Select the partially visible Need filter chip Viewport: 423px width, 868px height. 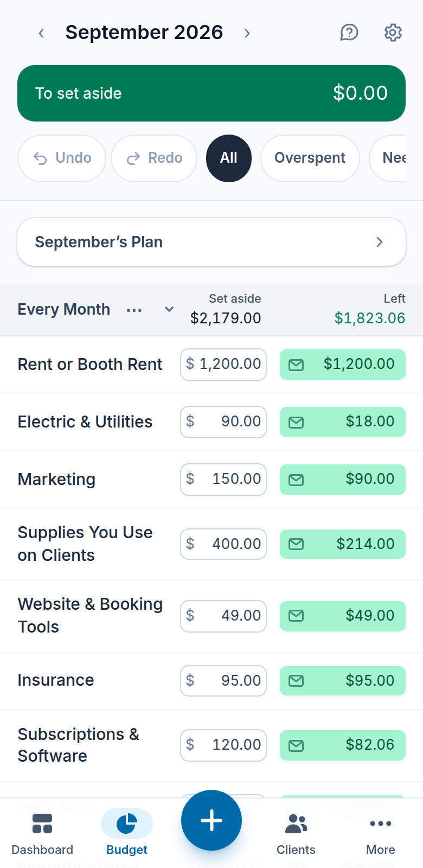388,158
